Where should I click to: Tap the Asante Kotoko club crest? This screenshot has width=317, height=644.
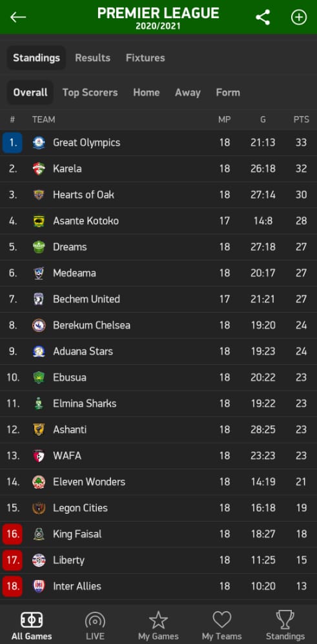[39, 221]
